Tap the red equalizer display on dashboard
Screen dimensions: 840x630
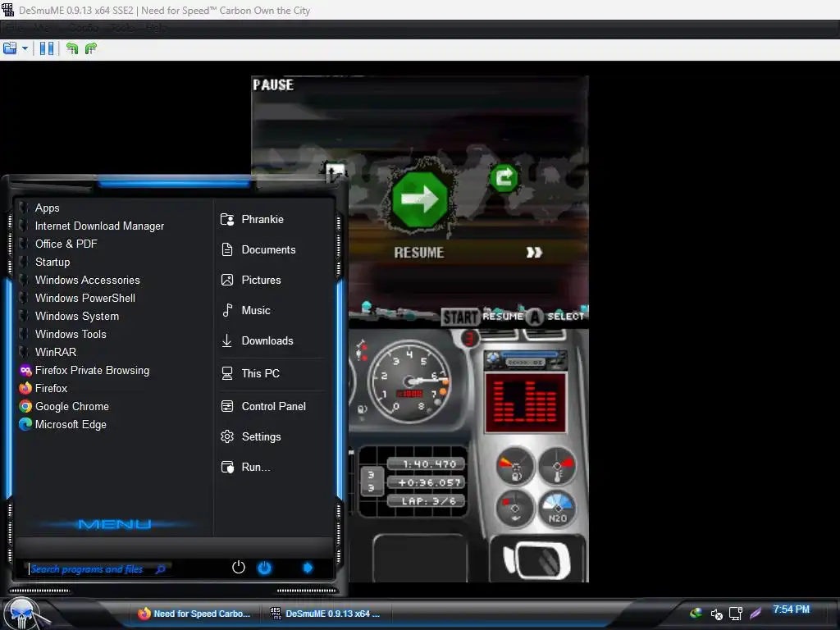click(x=526, y=403)
